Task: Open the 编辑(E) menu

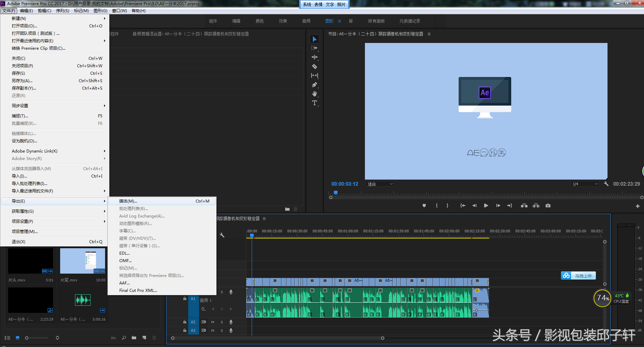Action: click(x=26, y=11)
